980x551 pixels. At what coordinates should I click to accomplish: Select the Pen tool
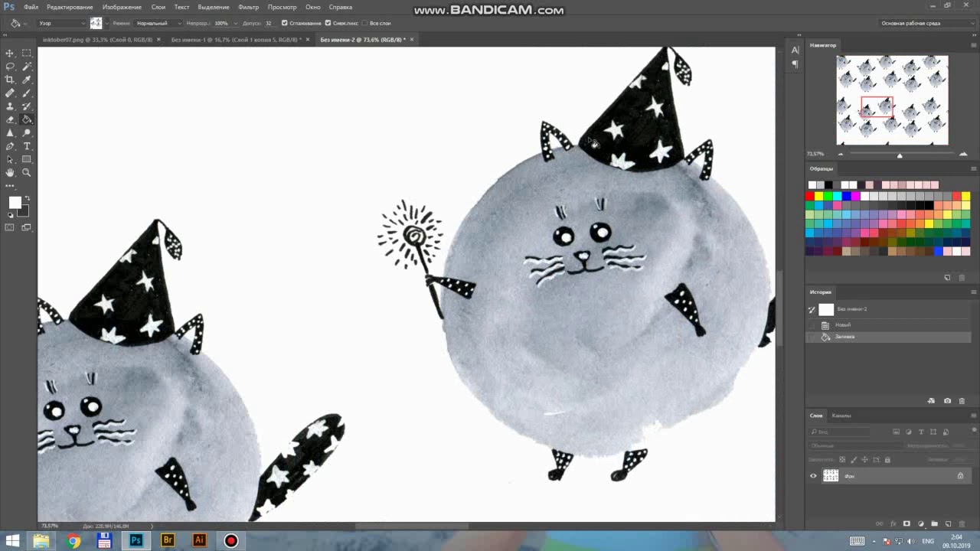[10, 146]
